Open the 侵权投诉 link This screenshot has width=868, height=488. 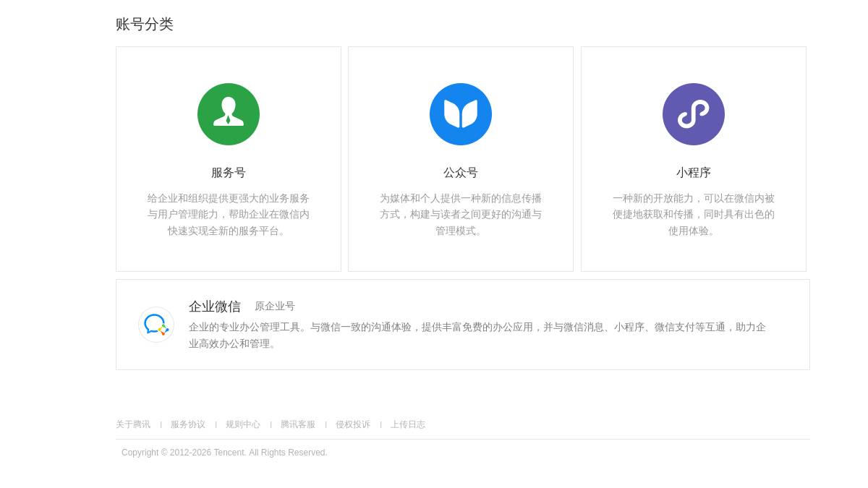pyautogui.click(x=353, y=424)
